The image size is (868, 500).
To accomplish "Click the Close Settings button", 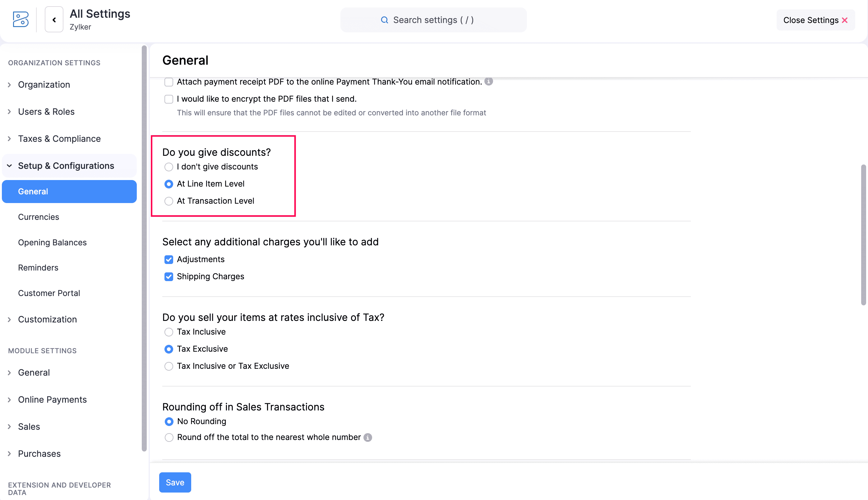I will (x=815, y=20).
